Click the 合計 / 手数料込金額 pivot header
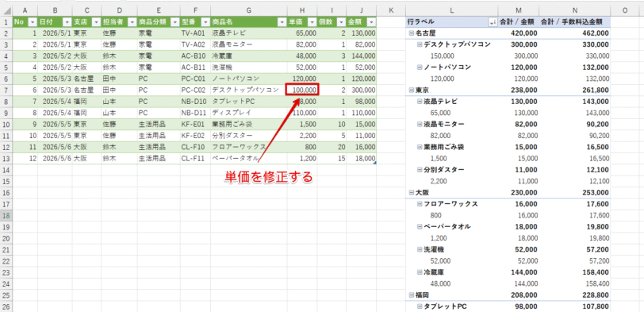Viewport: 644px width, 312px height. coord(574,22)
